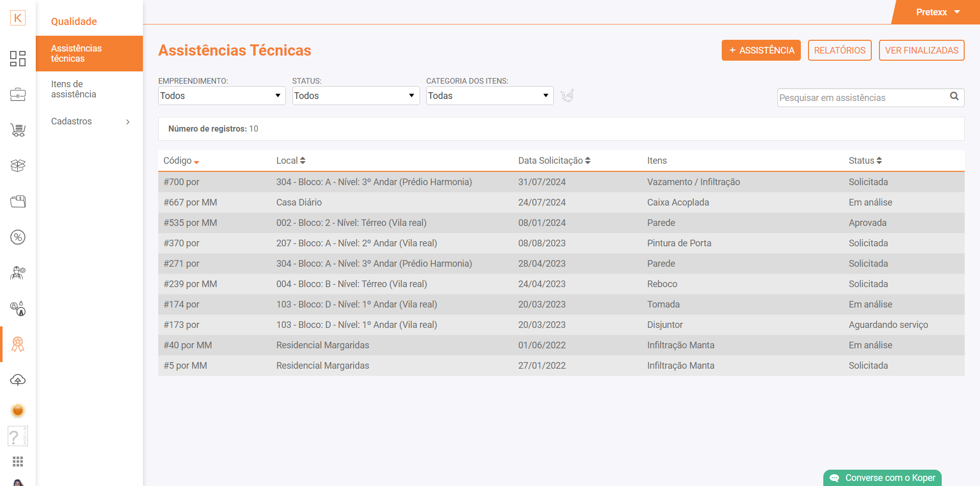Open the Pretexx account menu

pos(938,12)
